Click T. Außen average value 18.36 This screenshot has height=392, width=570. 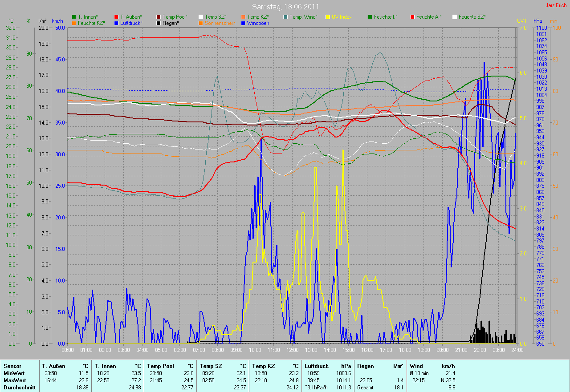tap(82, 388)
